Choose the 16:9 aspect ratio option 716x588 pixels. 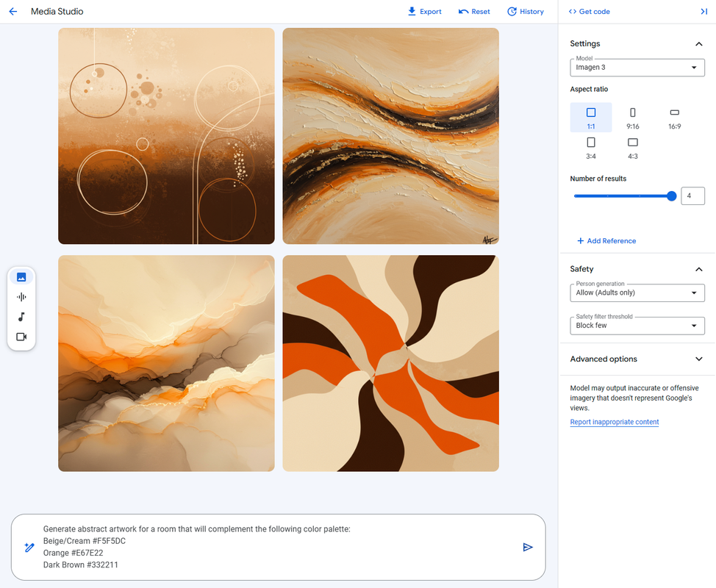click(674, 118)
